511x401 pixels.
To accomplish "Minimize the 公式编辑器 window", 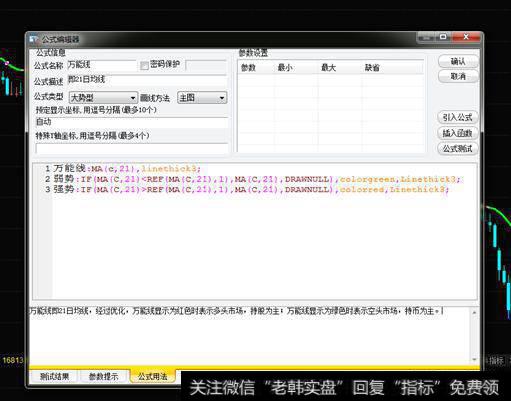I will 426,37.
